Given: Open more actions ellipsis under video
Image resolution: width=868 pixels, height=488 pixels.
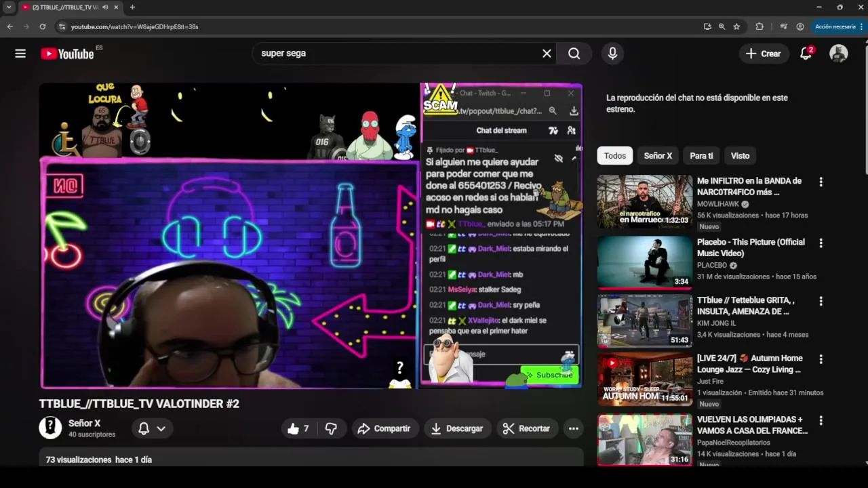Looking at the screenshot, I should pyautogui.click(x=574, y=428).
